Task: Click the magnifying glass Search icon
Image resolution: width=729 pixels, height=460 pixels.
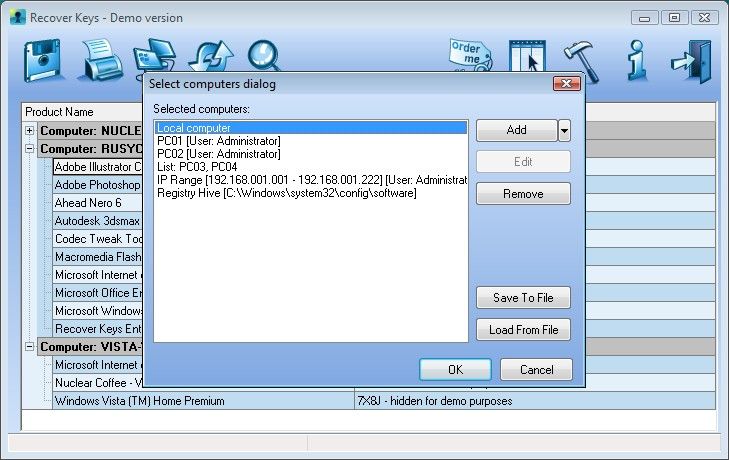Action: [x=265, y=60]
